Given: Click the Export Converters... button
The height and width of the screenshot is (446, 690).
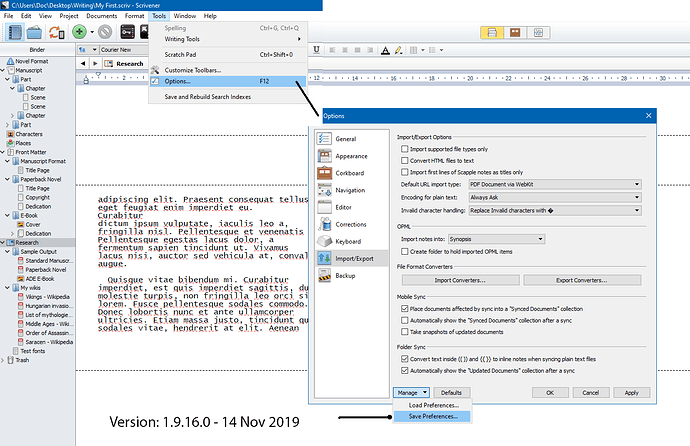Looking at the screenshot, I should pyautogui.click(x=582, y=280).
